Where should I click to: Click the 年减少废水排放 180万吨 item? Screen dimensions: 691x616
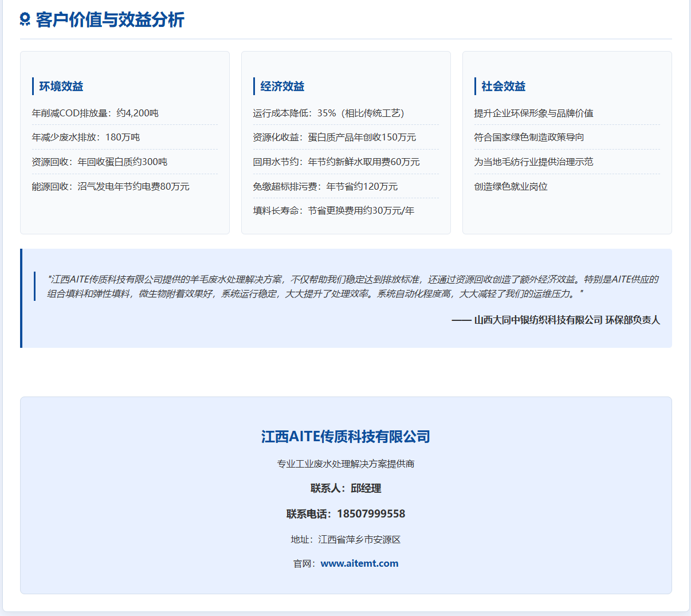(x=86, y=137)
